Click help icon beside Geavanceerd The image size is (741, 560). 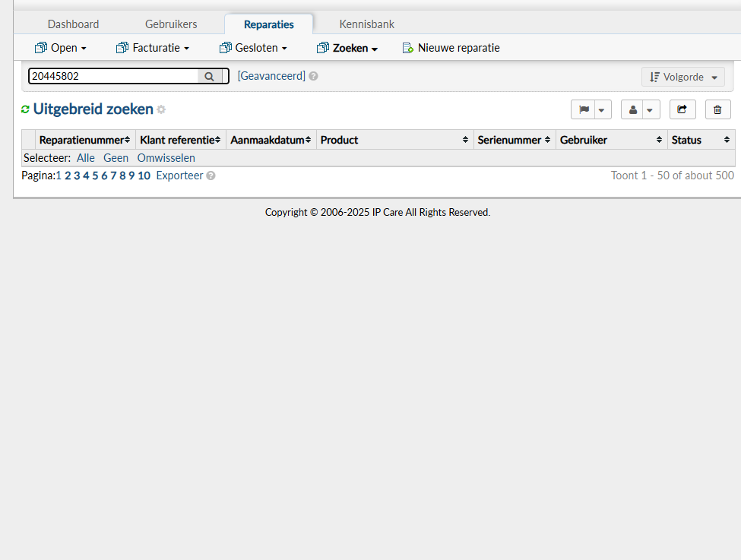[313, 76]
